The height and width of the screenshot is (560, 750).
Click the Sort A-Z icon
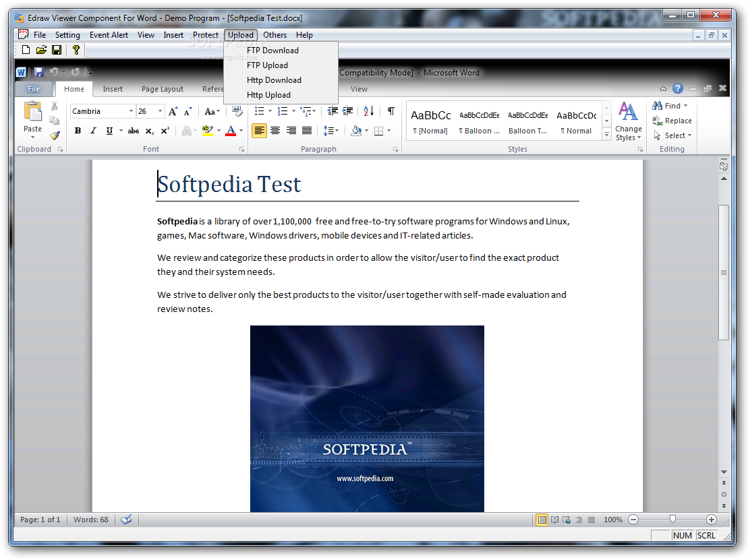pos(368,111)
